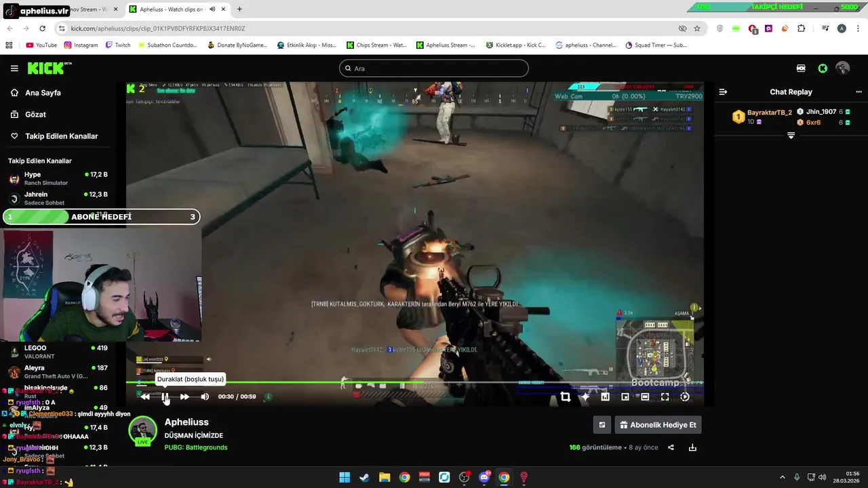Image resolution: width=868 pixels, height=488 pixels.
Task: Open the crop clip tool icon
Action: click(565, 397)
